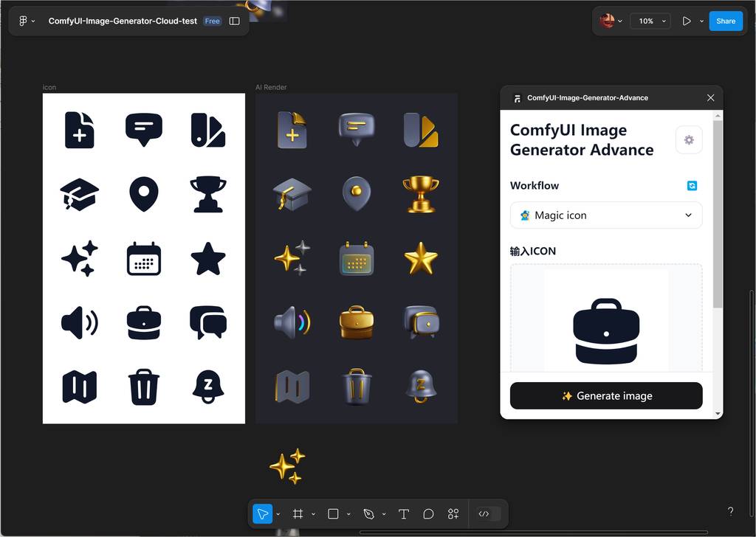Viewport: 756px width, 537px height.
Task: Expand the shape tools chevron beside Rectangle
Action: [x=348, y=514]
